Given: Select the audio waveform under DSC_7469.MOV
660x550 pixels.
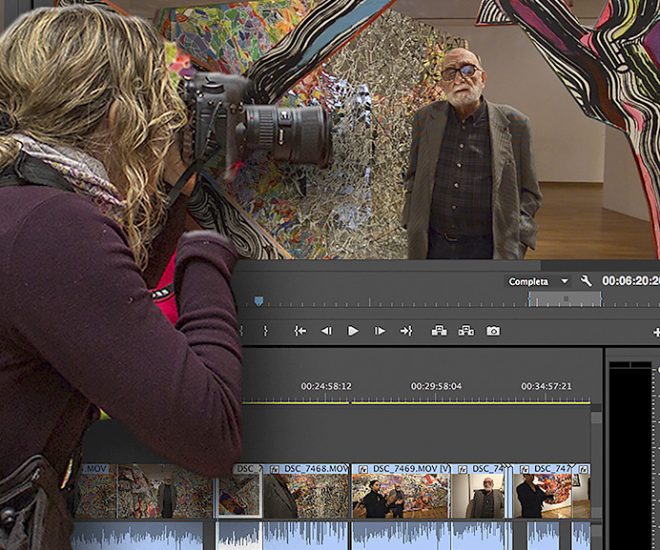Looking at the screenshot, I should pos(401,536).
